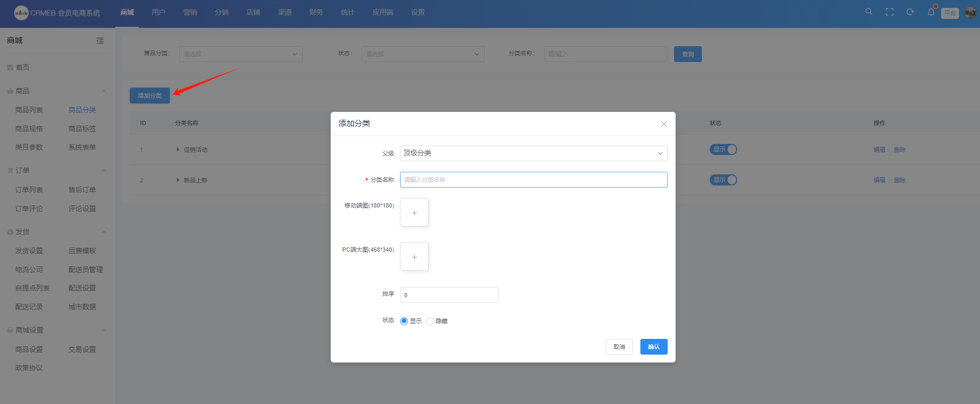Click the 取消 button

click(619, 347)
